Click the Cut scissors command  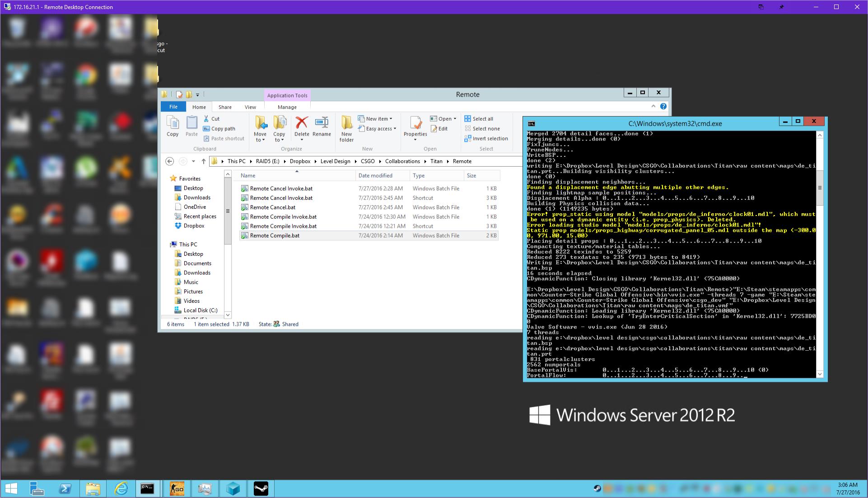pos(211,119)
